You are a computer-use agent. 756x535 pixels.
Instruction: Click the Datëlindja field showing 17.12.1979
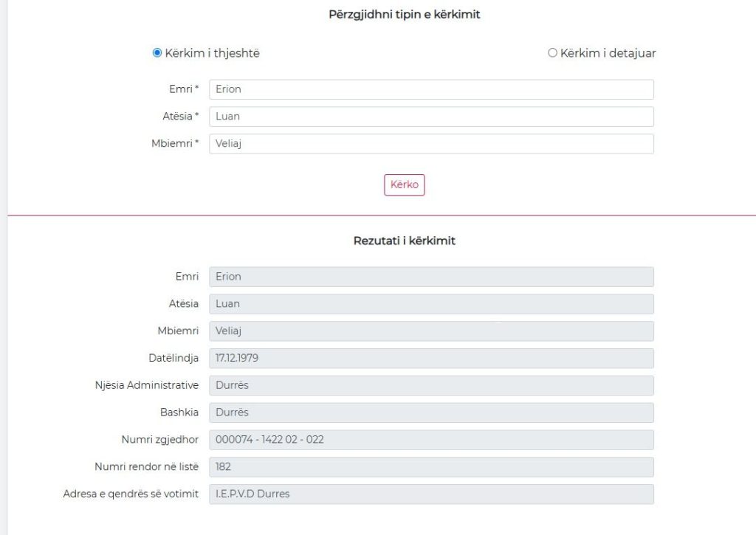coord(431,359)
